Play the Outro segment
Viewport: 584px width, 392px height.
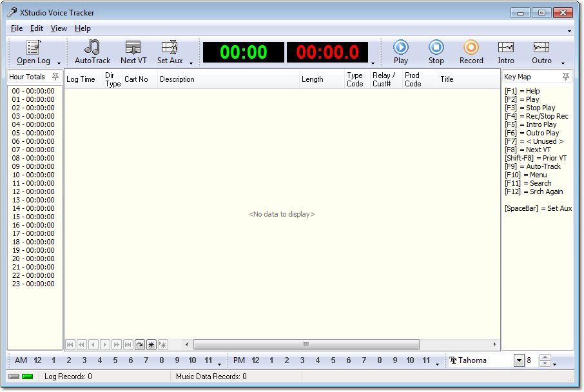point(541,52)
